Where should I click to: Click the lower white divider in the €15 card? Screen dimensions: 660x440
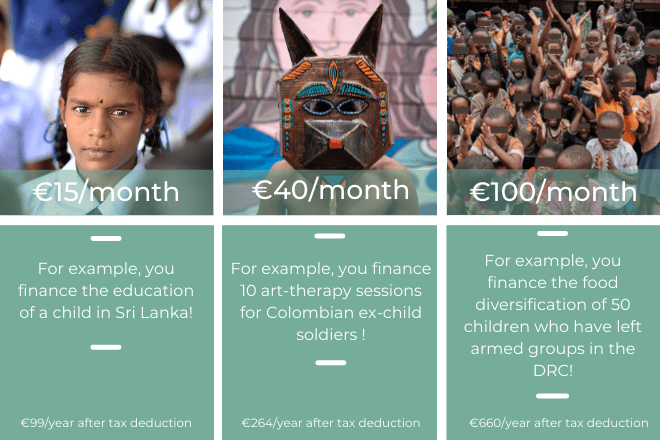pos(106,347)
